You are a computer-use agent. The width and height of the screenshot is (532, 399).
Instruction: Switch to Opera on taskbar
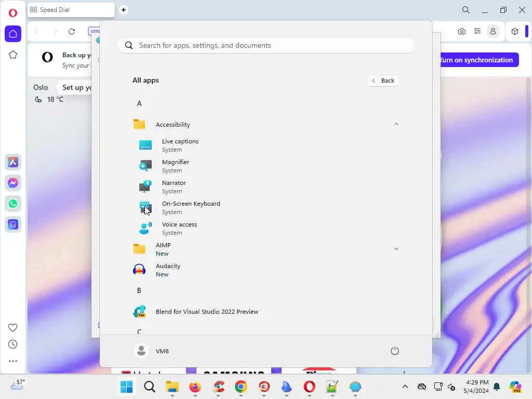point(310,387)
